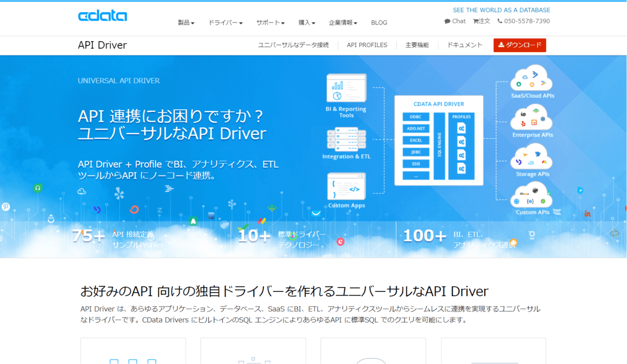Click the API Driver page title
Image resolution: width=627 pixels, height=364 pixels.
click(102, 45)
